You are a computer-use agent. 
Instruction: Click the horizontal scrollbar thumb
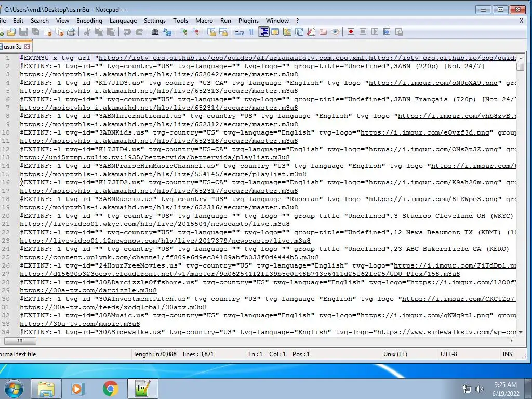(x=20, y=341)
